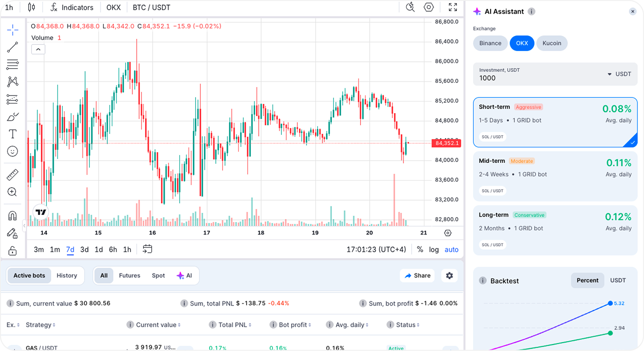Open the Indicators panel

click(x=72, y=7)
